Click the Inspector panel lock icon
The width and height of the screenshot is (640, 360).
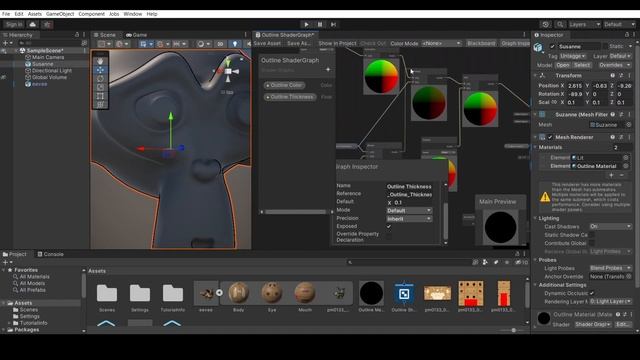627,35
